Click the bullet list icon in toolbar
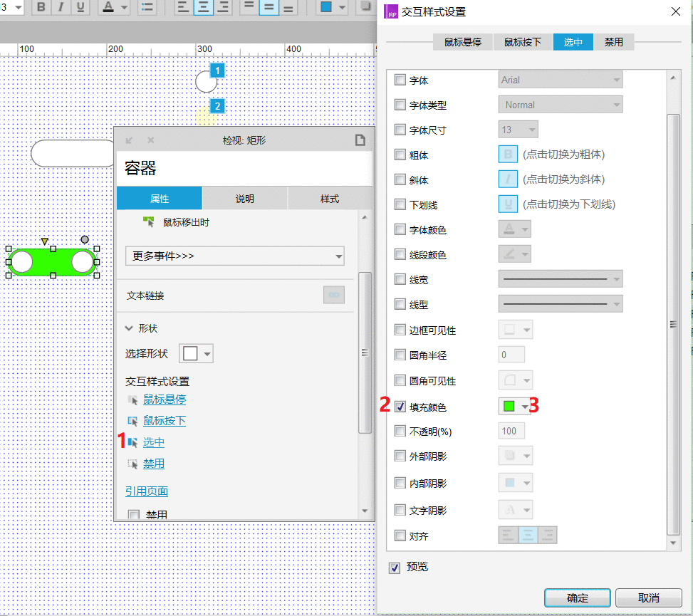This screenshot has height=616, width=693. (x=147, y=7)
